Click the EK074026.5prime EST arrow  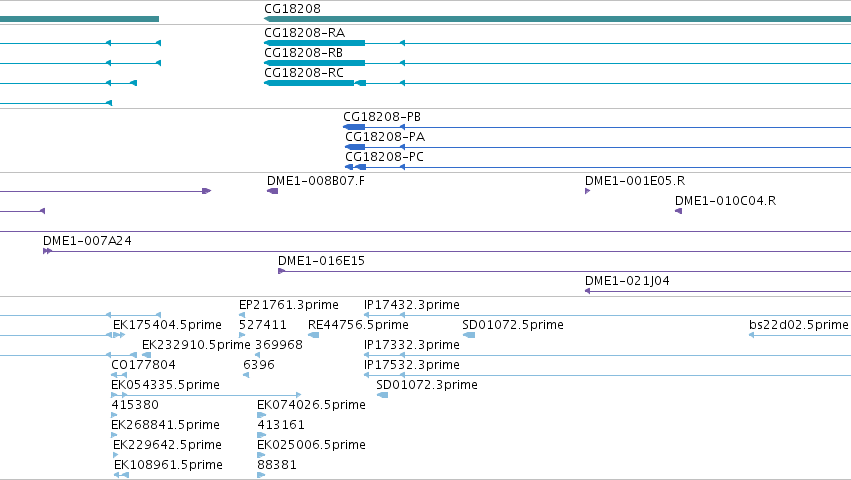click(261, 415)
